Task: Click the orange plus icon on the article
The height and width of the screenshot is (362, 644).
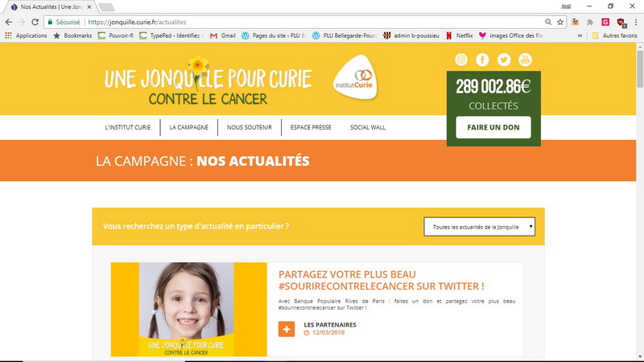Action: [x=287, y=329]
